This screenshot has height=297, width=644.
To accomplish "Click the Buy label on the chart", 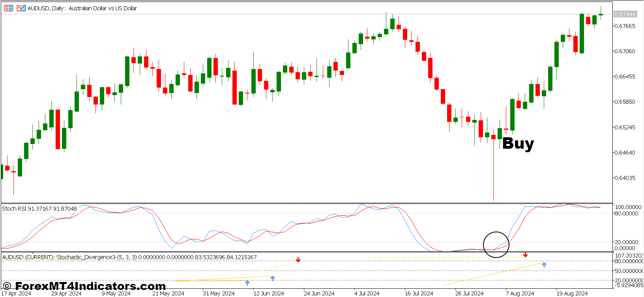I will 518,143.
